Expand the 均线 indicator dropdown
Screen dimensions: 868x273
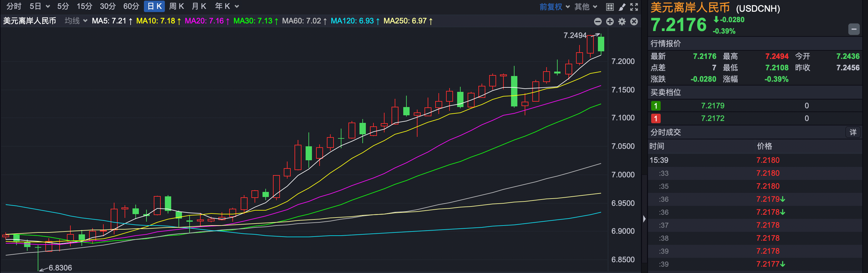76,21
